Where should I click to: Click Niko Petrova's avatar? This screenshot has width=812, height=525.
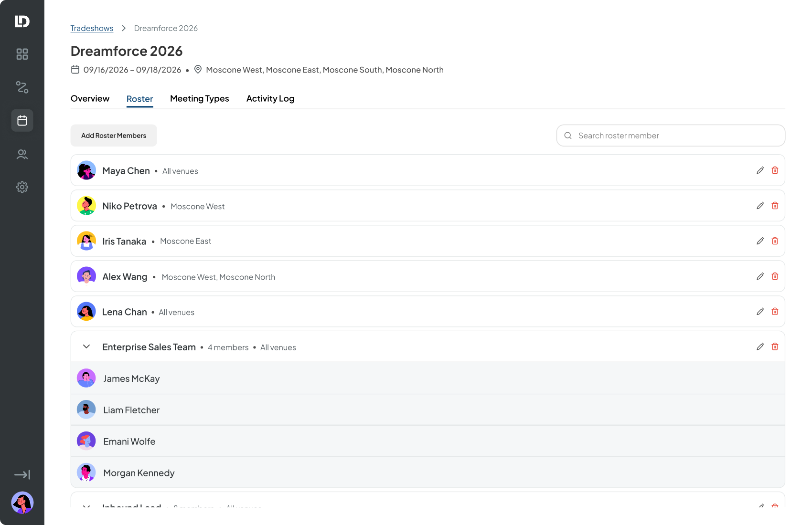pos(86,206)
